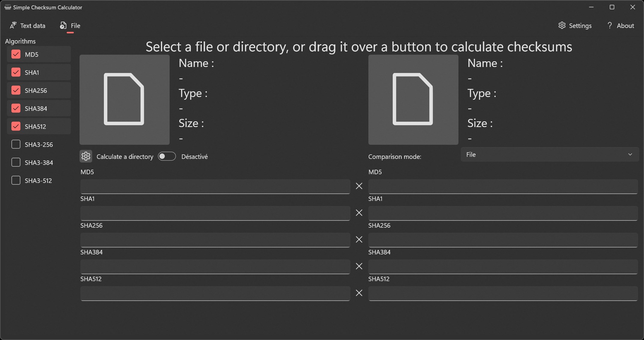Uncheck the SHA1 algorithm checkbox
Viewport: 644px width, 340px height.
pyautogui.click(x=16, y=72)
